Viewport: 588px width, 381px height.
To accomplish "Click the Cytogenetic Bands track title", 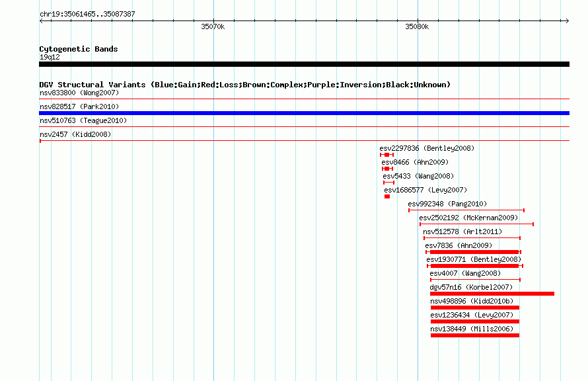I will click(79, 49).
